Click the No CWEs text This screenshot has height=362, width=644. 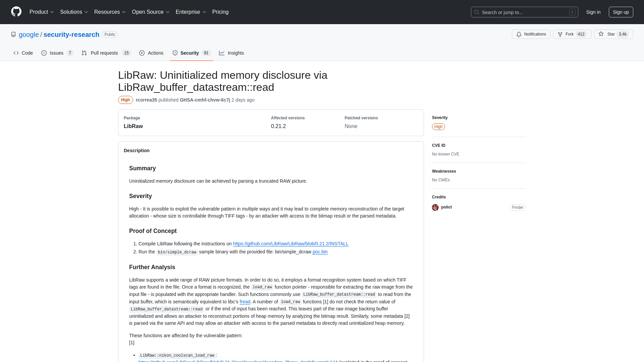441,180
